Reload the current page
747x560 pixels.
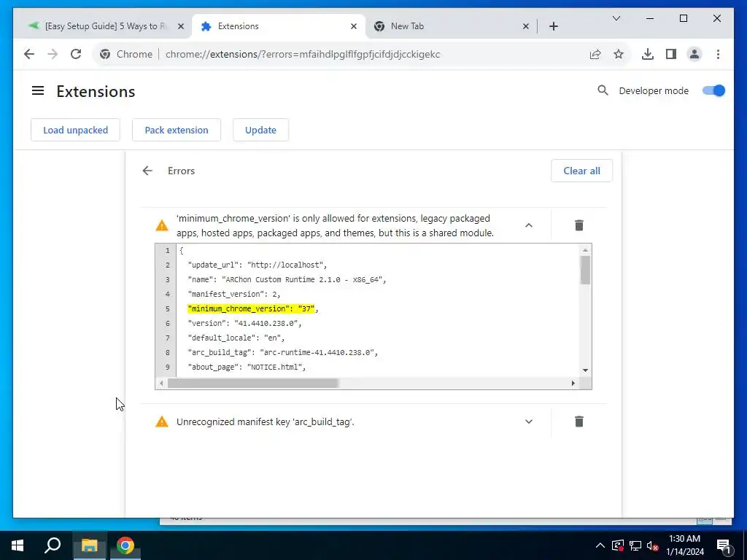[x=76, y=54]
